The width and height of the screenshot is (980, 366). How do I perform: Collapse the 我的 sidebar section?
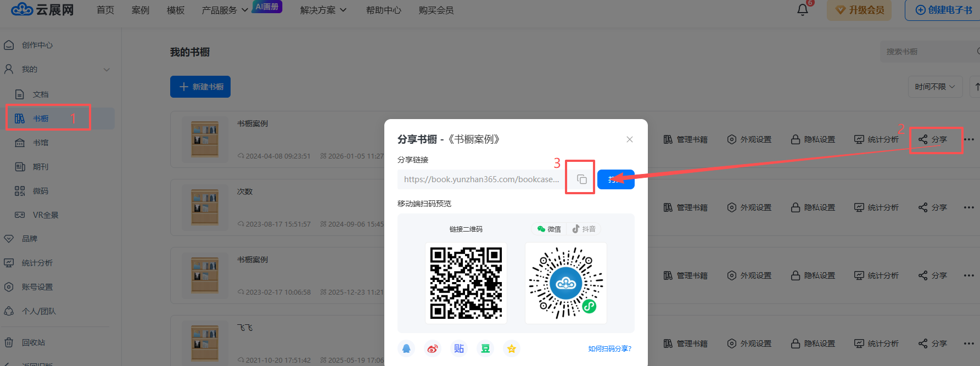[x=107, y=70]
